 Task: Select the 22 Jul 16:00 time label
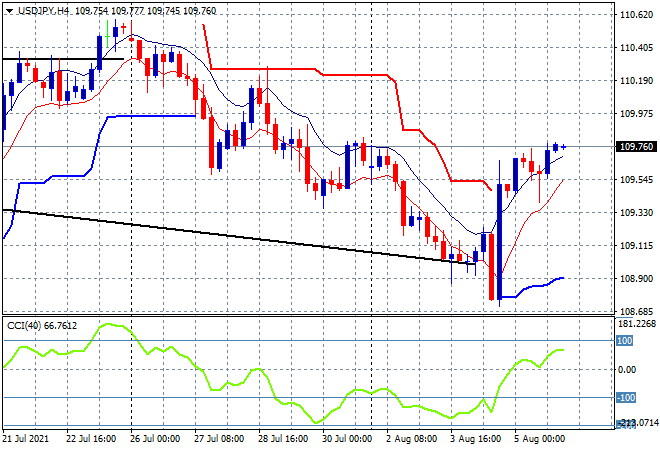point(91,439)
